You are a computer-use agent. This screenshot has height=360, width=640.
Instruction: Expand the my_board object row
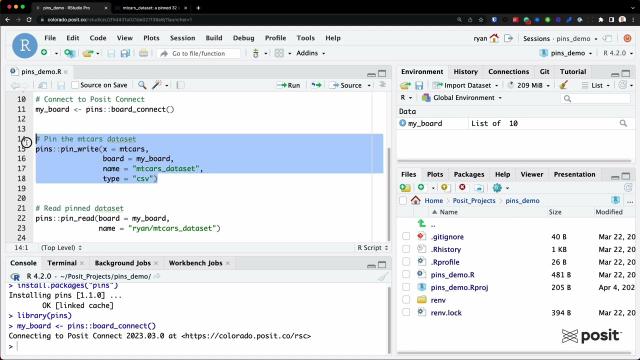point(402,123)
